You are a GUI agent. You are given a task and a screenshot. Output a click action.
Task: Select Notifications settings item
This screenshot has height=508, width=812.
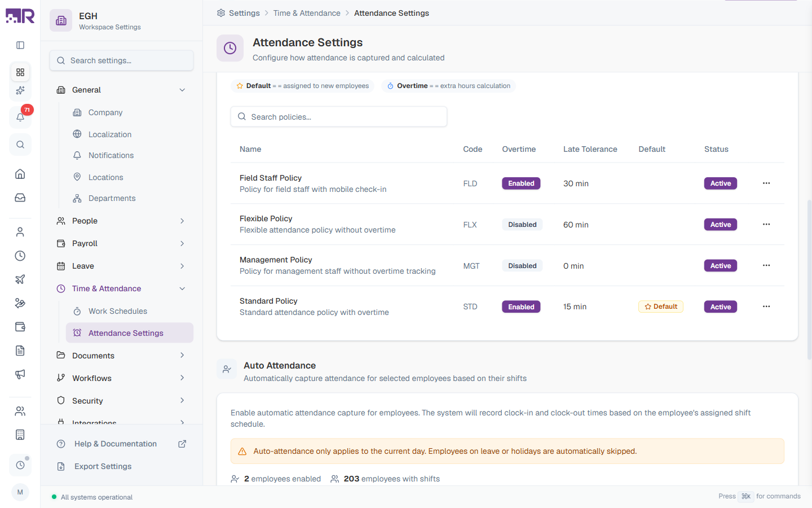130,155
